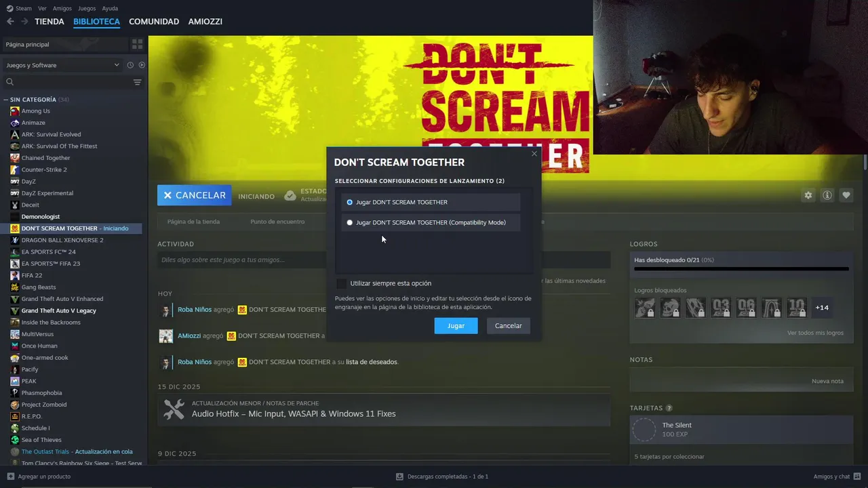
Task: Click the lista de deseados link
Action: click(x=372, y=362)
